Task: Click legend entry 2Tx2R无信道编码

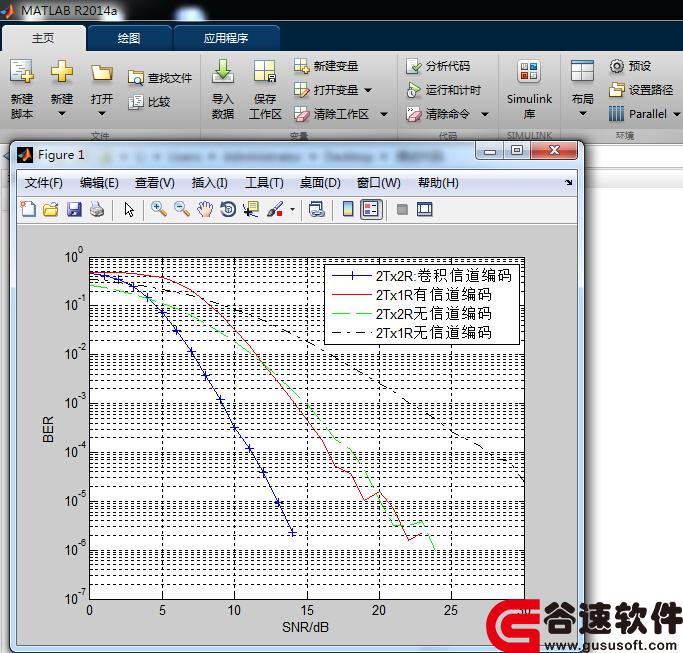Action: [x=433, y=314]
